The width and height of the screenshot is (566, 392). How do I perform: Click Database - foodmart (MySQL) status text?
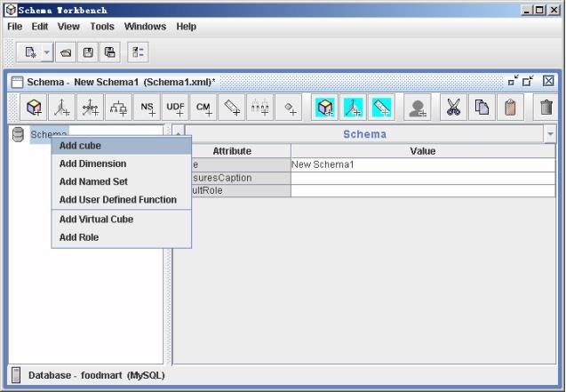97,375
